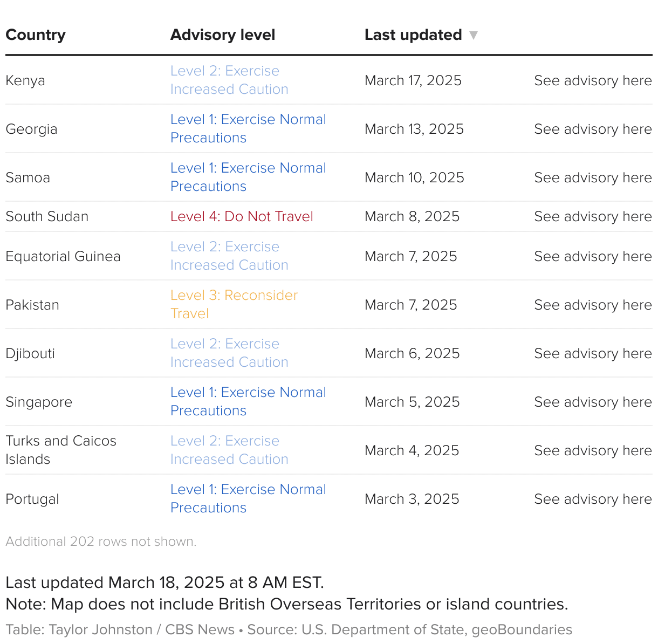Select the Portugal country cell
Viewport: 658px width, 644px height.
coord(32,499)
